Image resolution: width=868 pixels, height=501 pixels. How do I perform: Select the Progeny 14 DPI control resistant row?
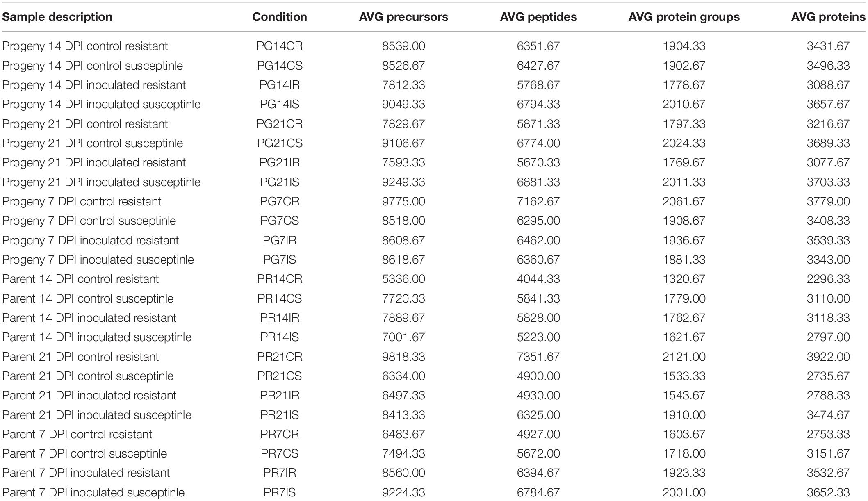pyautogui.click(x=434, y=46)
